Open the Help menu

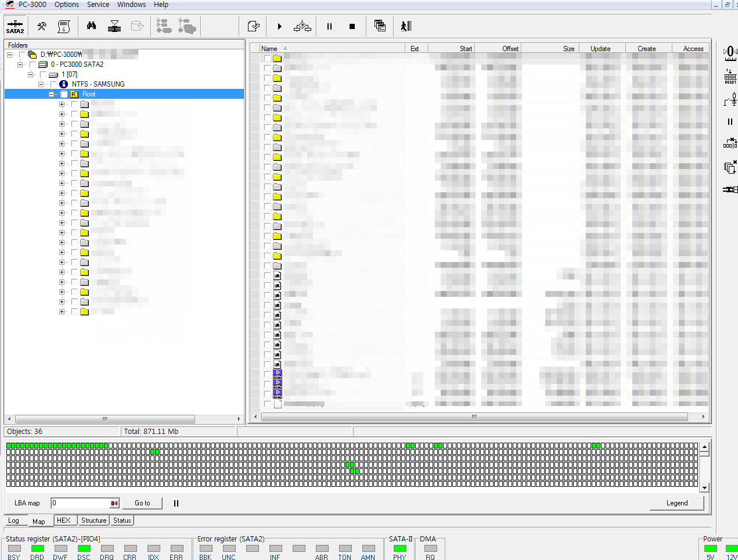pos(161,5)
